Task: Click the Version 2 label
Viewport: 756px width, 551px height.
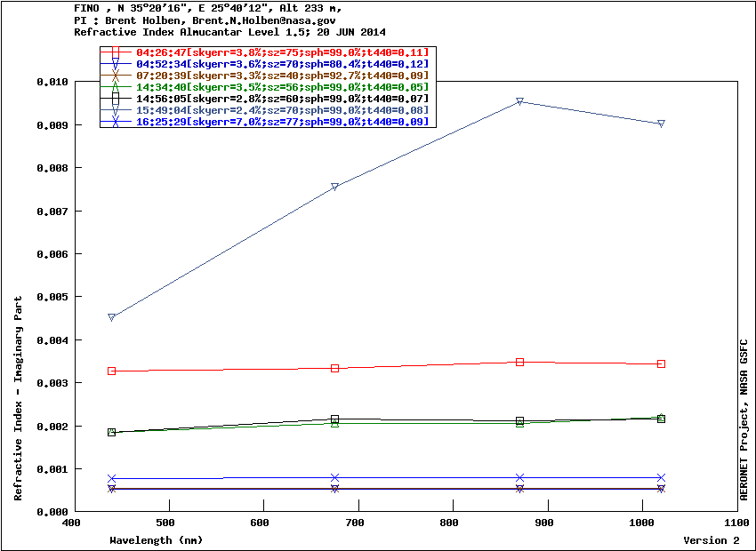Action: pos(711,540)
